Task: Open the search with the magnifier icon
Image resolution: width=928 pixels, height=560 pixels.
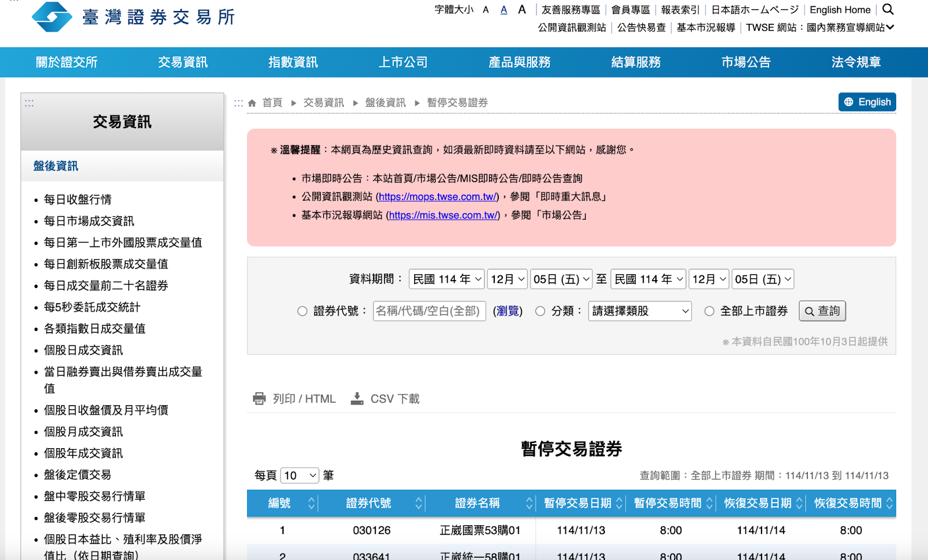Action: [887, 9]
